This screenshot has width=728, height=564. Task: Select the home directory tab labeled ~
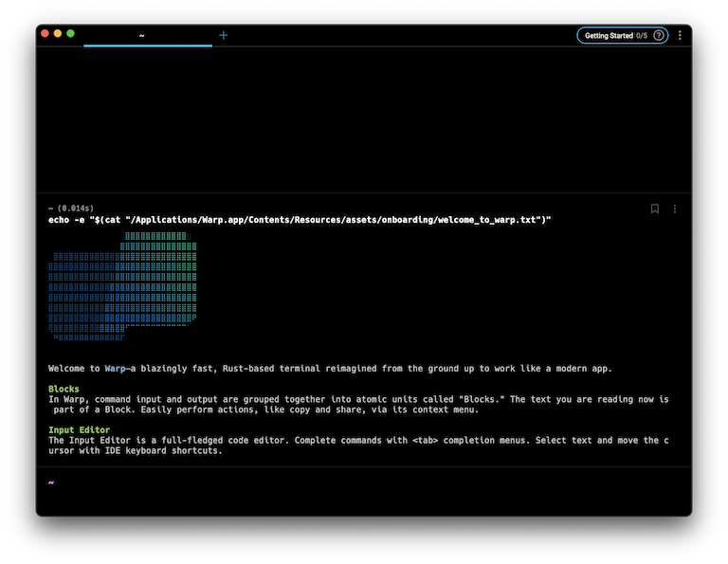[148, 35]
